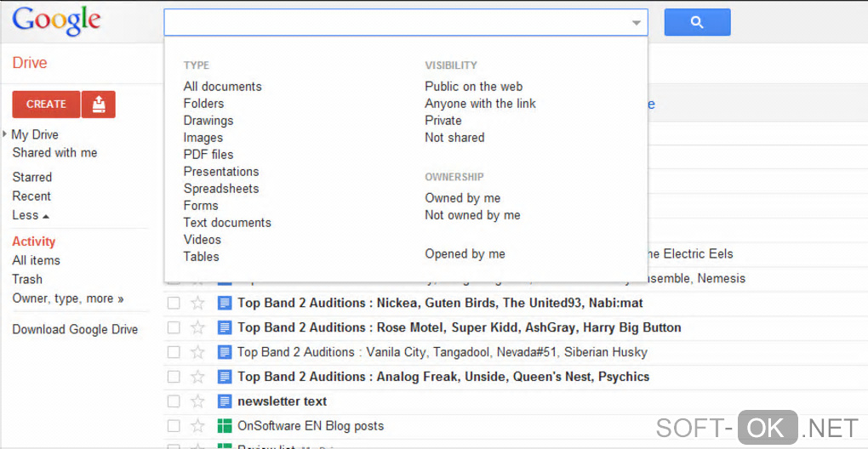Filter by Presentations type
Image resolution: width=868 pixels, height=449 pixels.
coord(221,172)
